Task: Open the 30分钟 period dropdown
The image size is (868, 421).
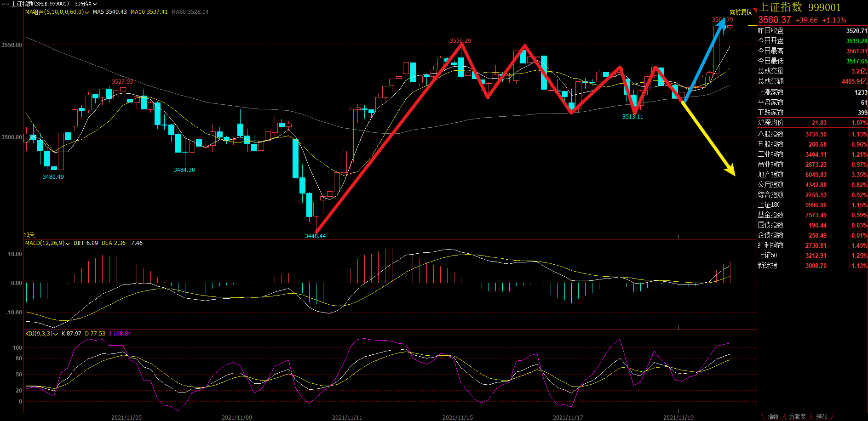Action: tap(86, 4)
